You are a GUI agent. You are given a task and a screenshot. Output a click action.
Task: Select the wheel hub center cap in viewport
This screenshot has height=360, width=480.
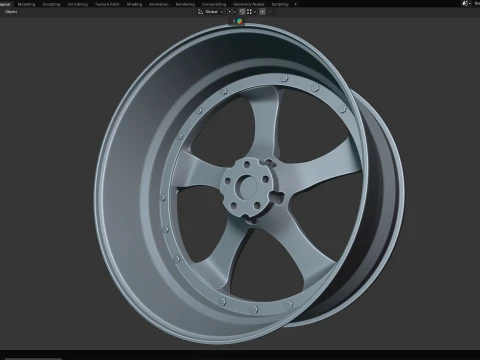tap(247, 187)
